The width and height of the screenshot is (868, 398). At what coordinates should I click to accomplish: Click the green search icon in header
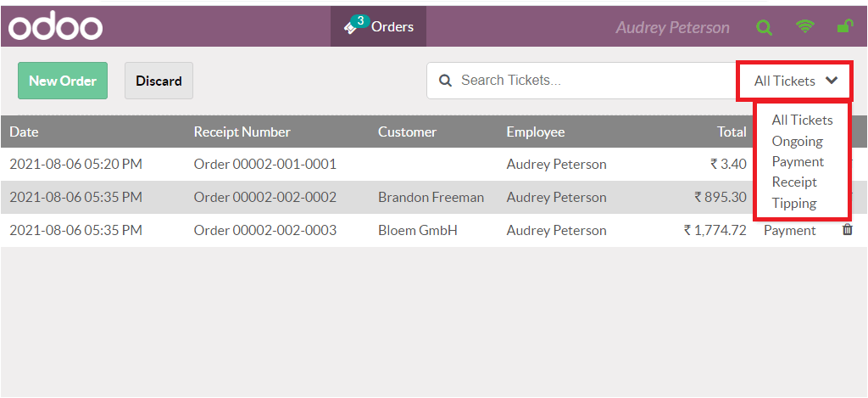[x=764, y=27]
